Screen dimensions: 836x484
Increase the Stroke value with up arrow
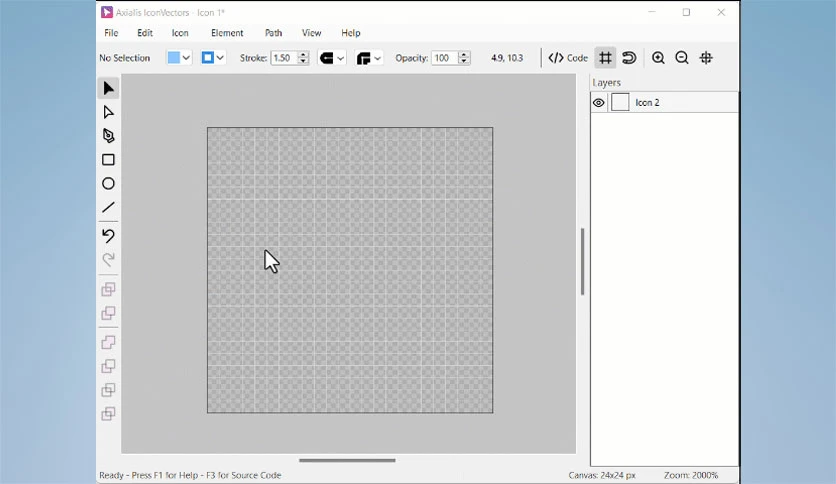[303, 54]
